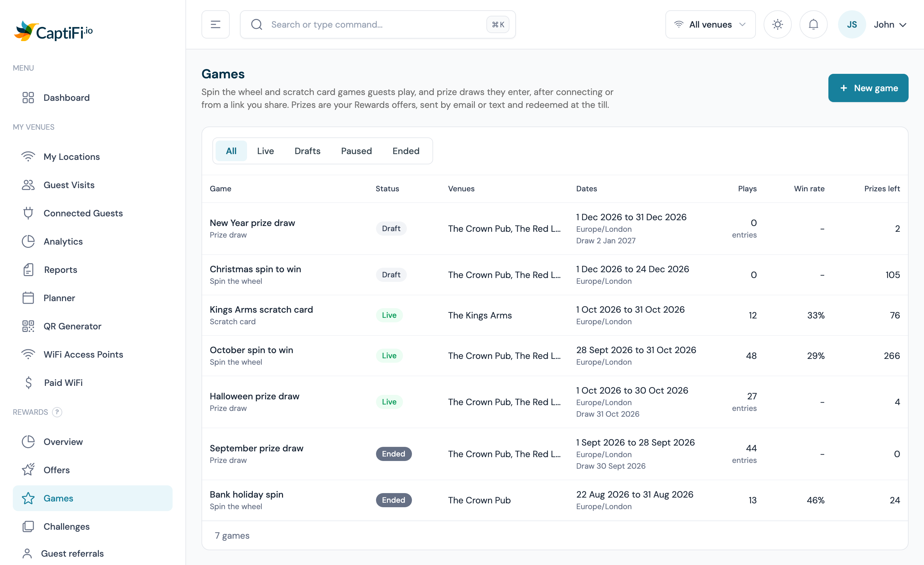Click the Paid WiFi dollar icon
The image size is (924, 565).
click(29, 383)
